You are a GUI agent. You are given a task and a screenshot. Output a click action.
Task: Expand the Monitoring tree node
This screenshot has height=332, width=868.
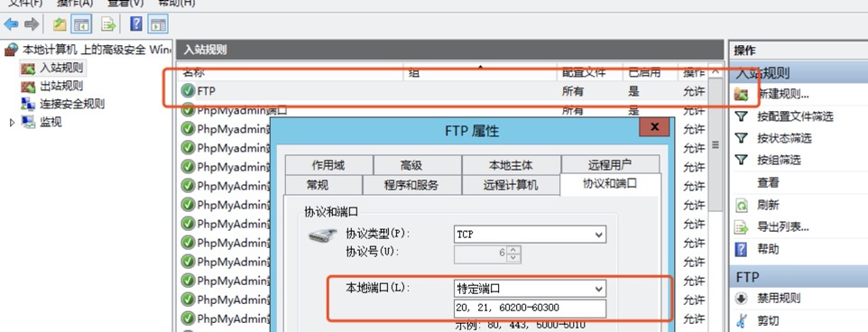12,123
